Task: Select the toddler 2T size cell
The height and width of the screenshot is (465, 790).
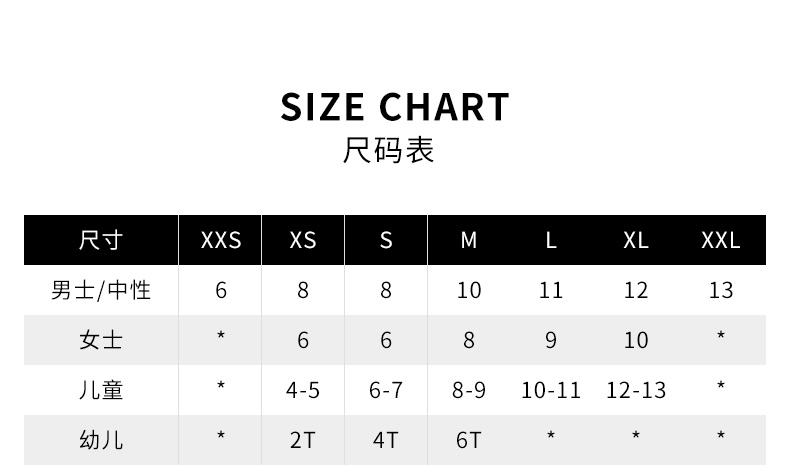Action: (303, 439)
